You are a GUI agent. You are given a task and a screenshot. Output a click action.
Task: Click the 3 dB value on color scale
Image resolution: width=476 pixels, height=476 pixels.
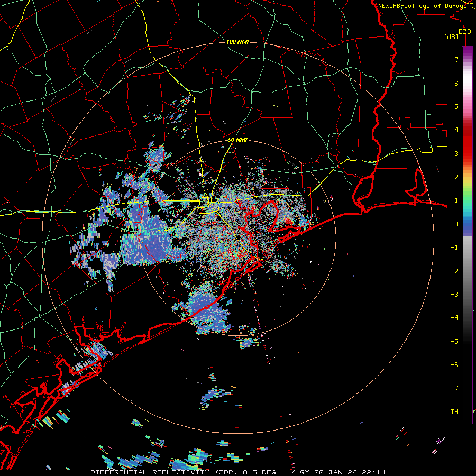(x=456, y=153)
